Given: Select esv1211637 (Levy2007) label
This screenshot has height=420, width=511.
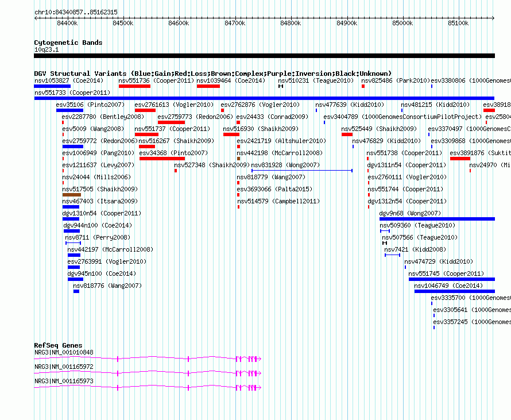Looking at the screenshot, I should [98, 165].
